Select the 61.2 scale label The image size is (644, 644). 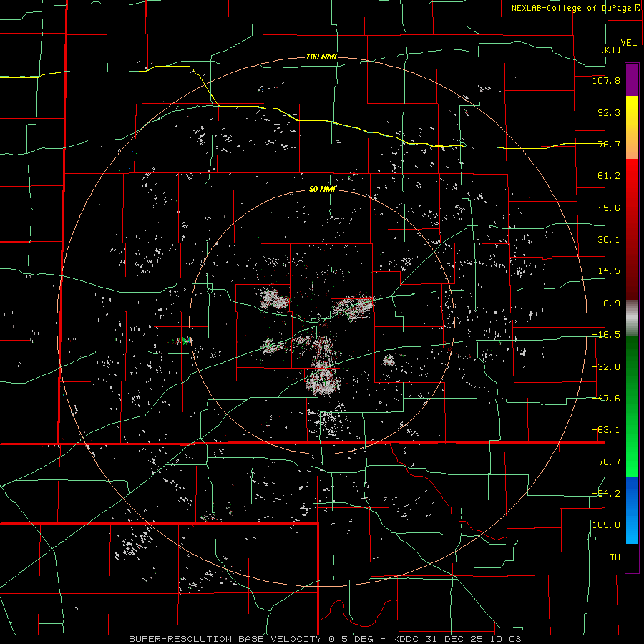click(609, 176)
